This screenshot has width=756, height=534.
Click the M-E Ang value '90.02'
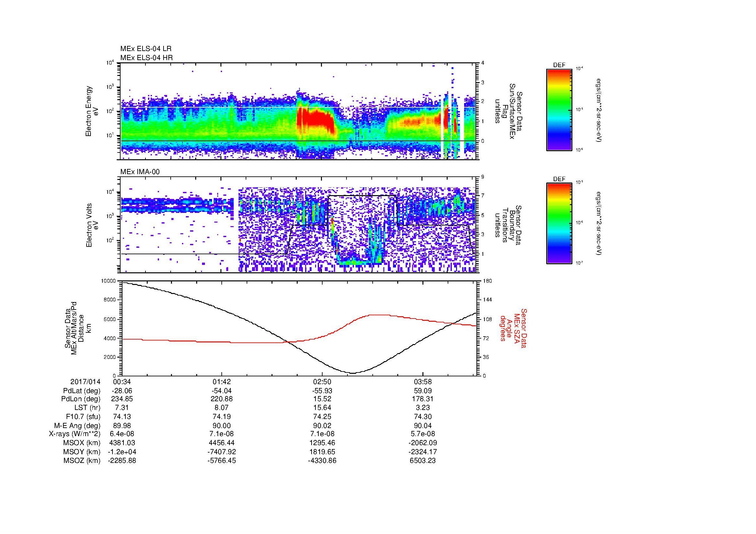pos(322,425)
